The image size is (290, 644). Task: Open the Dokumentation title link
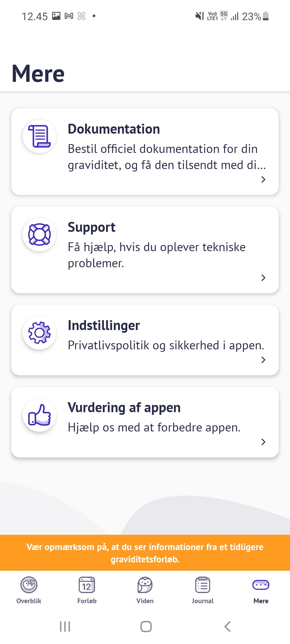pos(114,129)
